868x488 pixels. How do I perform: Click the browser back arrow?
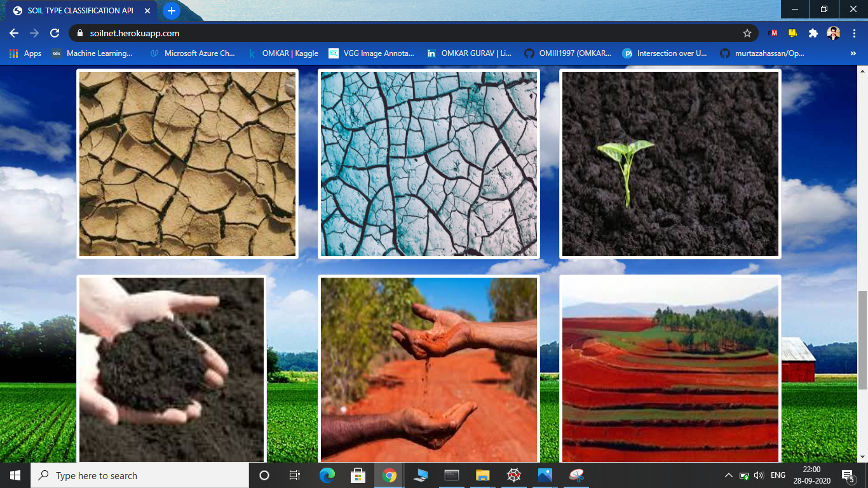coord(14,33)
